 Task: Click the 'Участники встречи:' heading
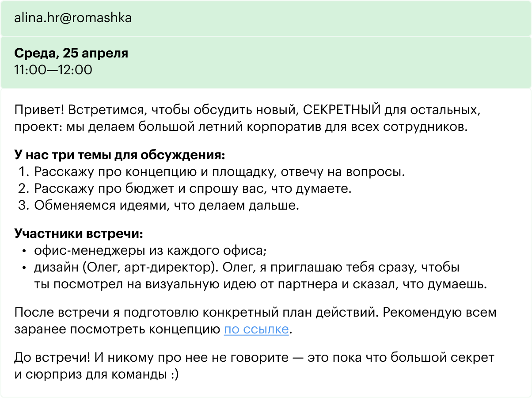79,234
